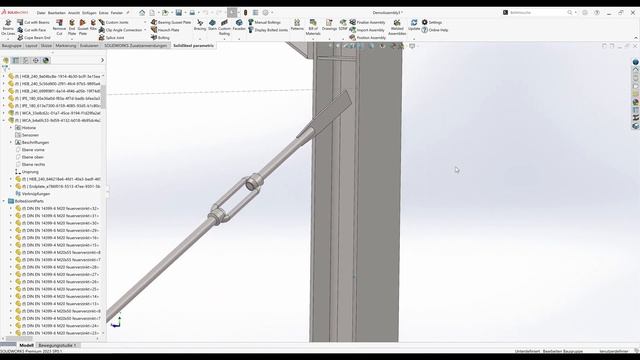Open the Custom Joints dropdown arrow
Screen dimensions: 640x360
coord(145,22)
